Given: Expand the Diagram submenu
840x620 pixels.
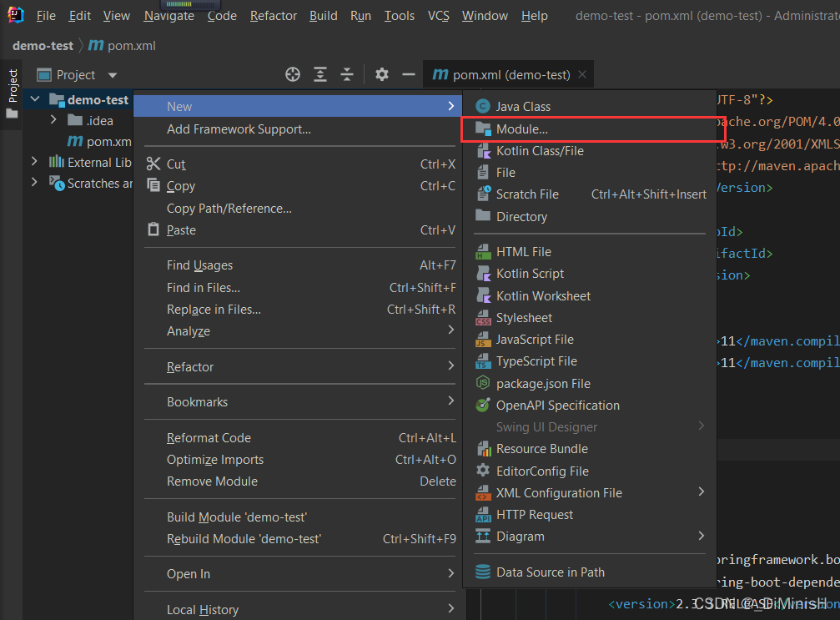Looking at the screenshot, I should [x=702, y=536].
